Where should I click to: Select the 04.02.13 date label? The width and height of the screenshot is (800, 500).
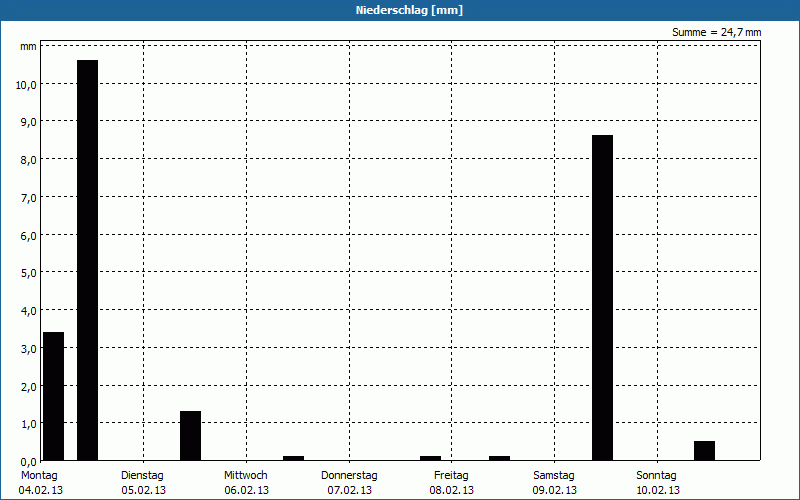[x=41, y=490]
